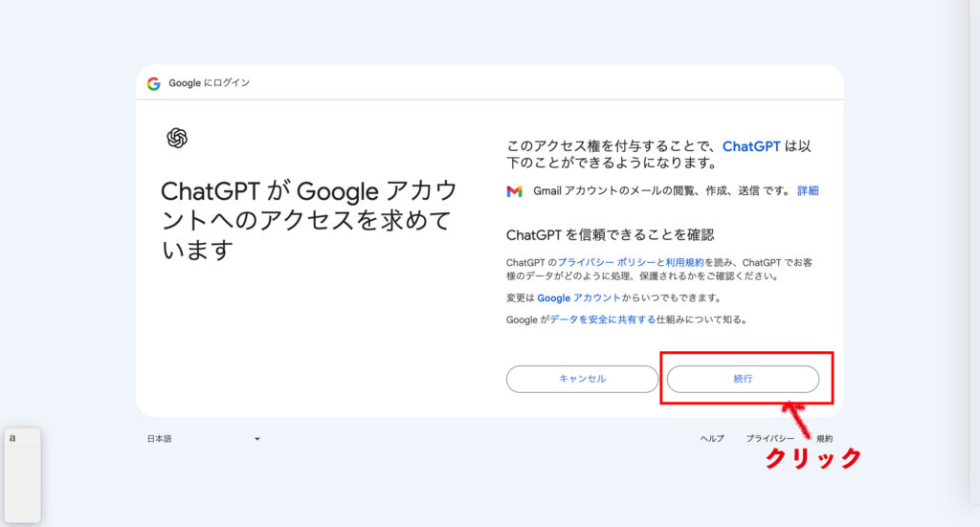Follow the Google アカウント link

[x=578, y=298]
